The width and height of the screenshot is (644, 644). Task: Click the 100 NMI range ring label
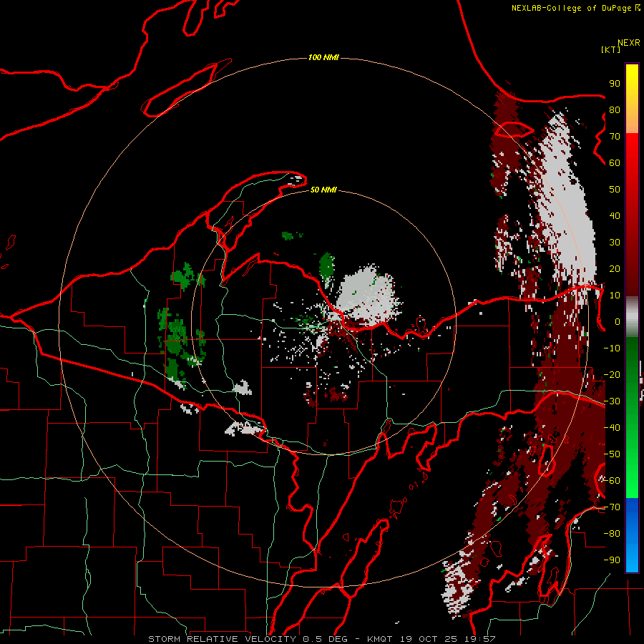pyautogui.click(x=323, y=57)
